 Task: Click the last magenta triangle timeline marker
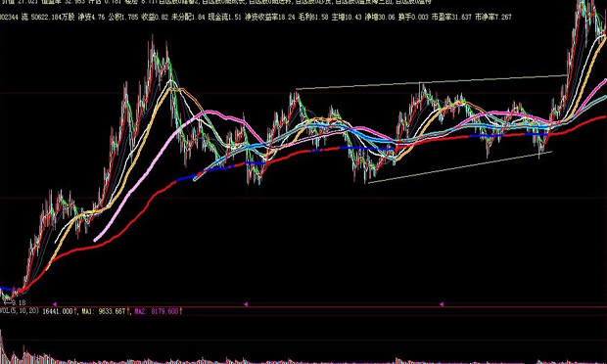(x=442, y=304)
